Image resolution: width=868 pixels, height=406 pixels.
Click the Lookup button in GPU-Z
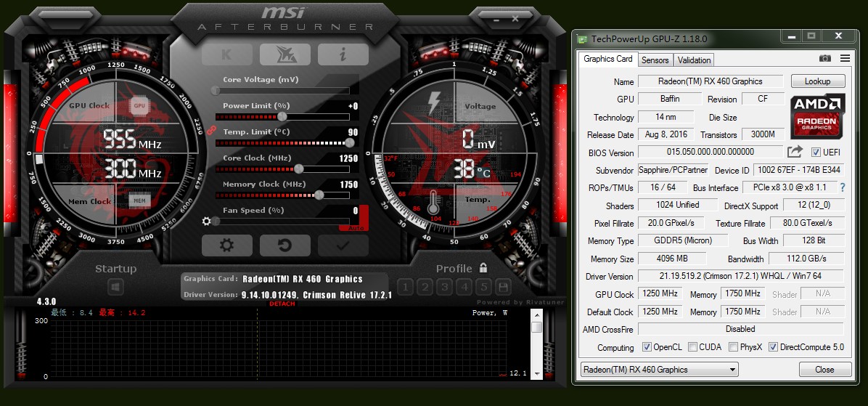coord(818,81)
